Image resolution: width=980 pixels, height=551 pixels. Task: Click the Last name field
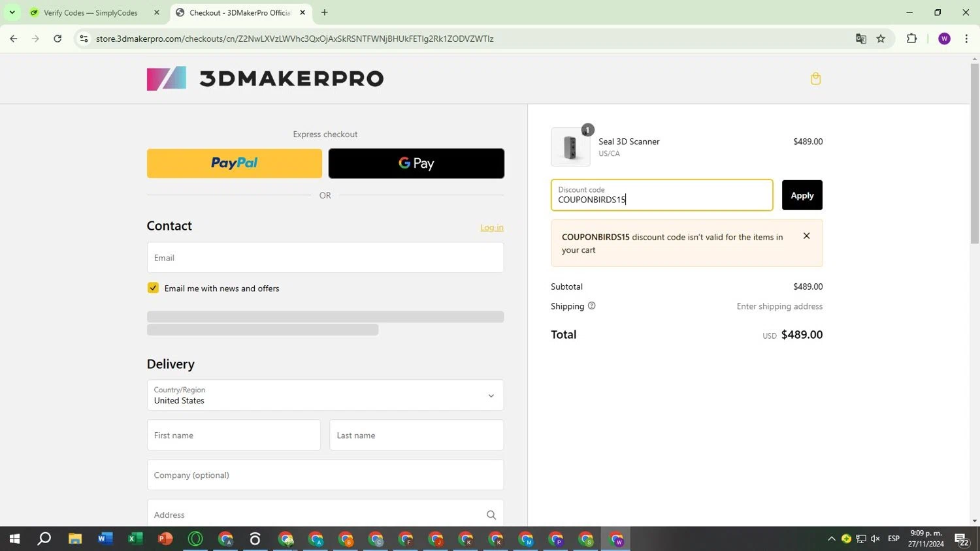coord(417,435)
